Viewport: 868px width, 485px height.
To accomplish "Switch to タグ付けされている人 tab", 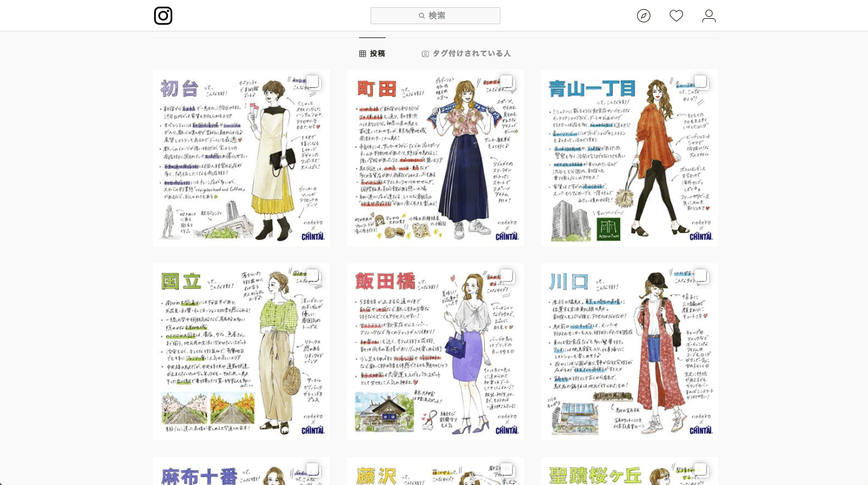I will 466,53.
